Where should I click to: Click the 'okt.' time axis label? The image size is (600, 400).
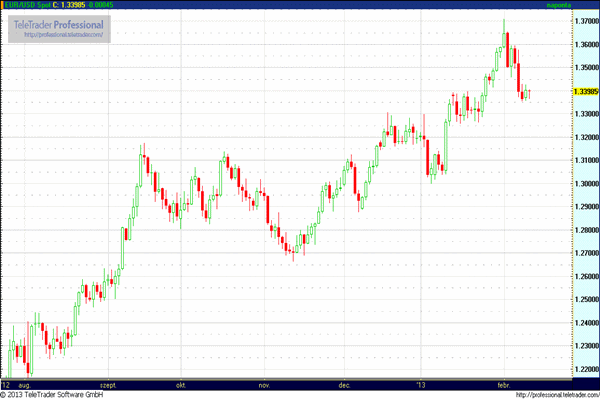coord(181,384)
